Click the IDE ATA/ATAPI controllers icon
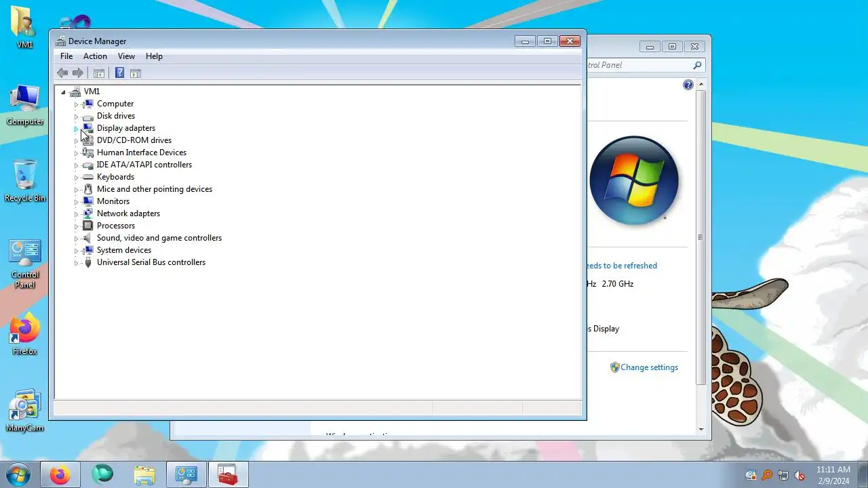Viewport: 868px width, 488px height. 87,165
